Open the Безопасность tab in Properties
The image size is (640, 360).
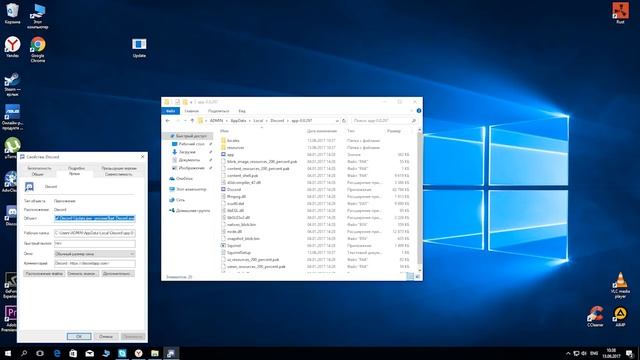pos(39,168)
